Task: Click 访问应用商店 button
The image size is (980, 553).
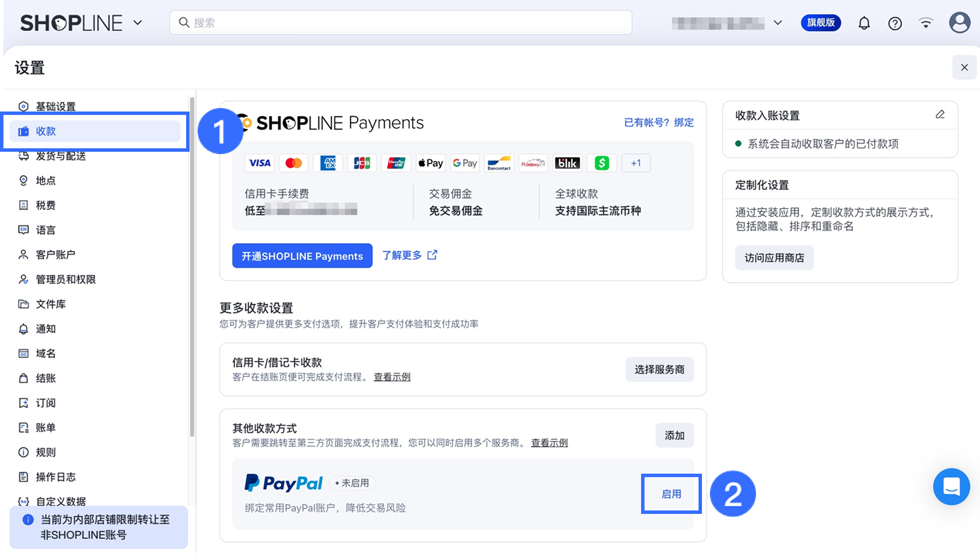Action: [x=774, y=258]
